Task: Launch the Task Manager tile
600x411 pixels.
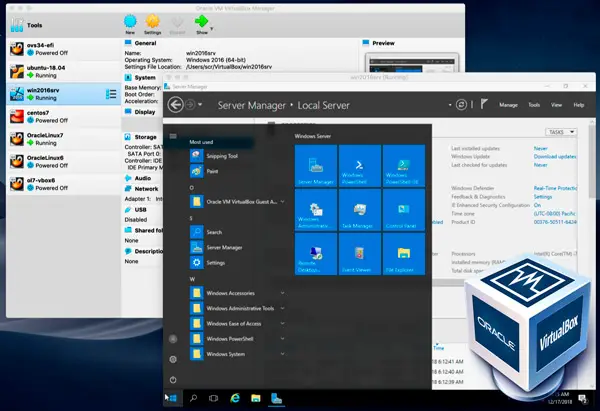Action: click(358, 210)
